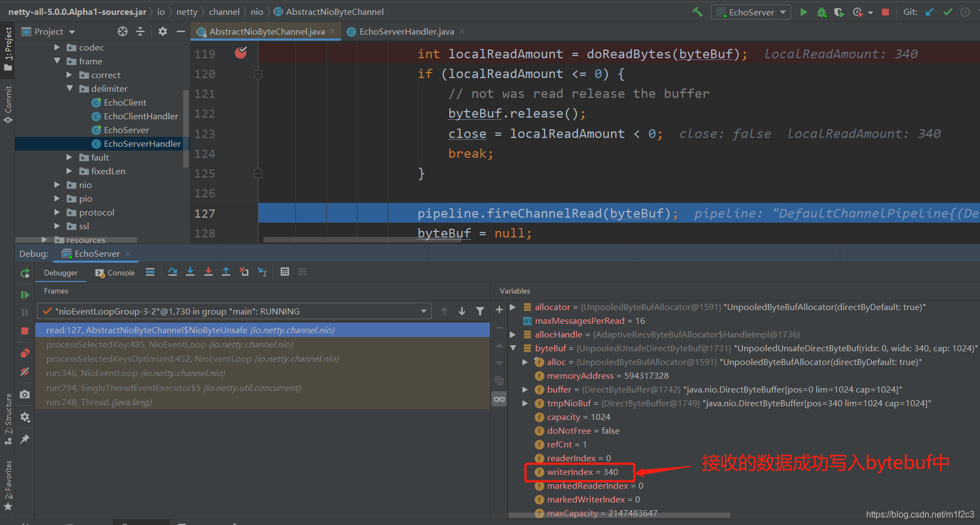Click the channel breadcrumb in navigation bar
This screenshot has width=980, height=525.
point(224,12)
